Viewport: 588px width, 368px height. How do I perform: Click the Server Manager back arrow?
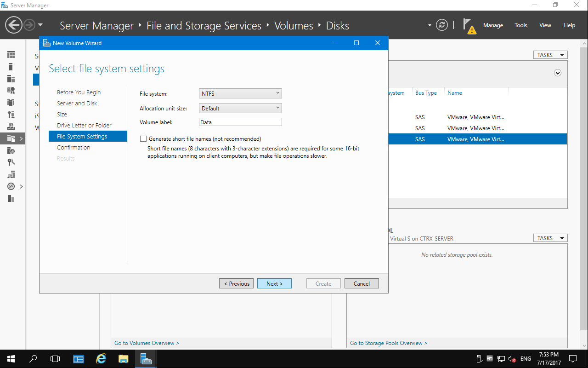(14, 25)
